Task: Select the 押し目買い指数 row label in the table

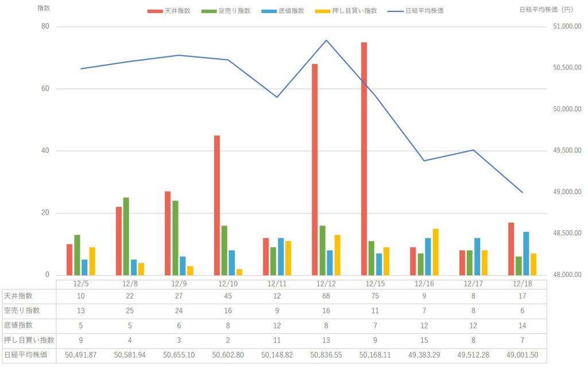Action: (x=28, y=339)
